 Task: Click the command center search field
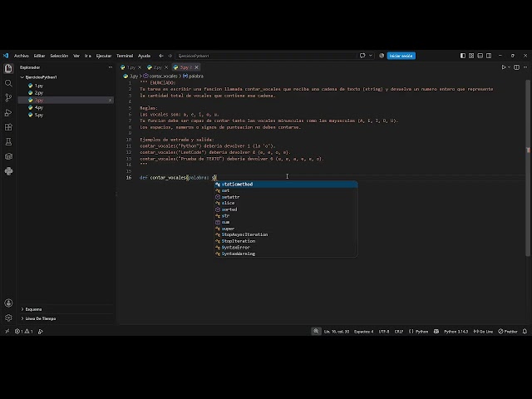(x=266, y=56)
